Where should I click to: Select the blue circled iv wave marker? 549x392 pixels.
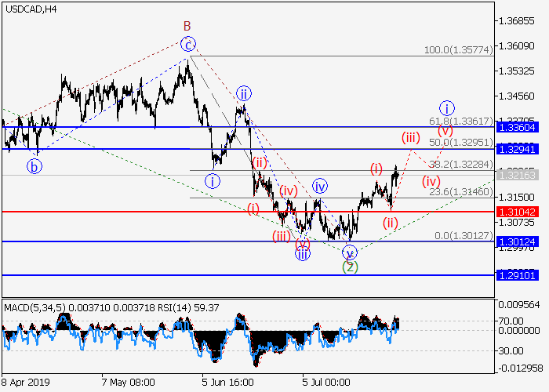click(x=320, y=186)
